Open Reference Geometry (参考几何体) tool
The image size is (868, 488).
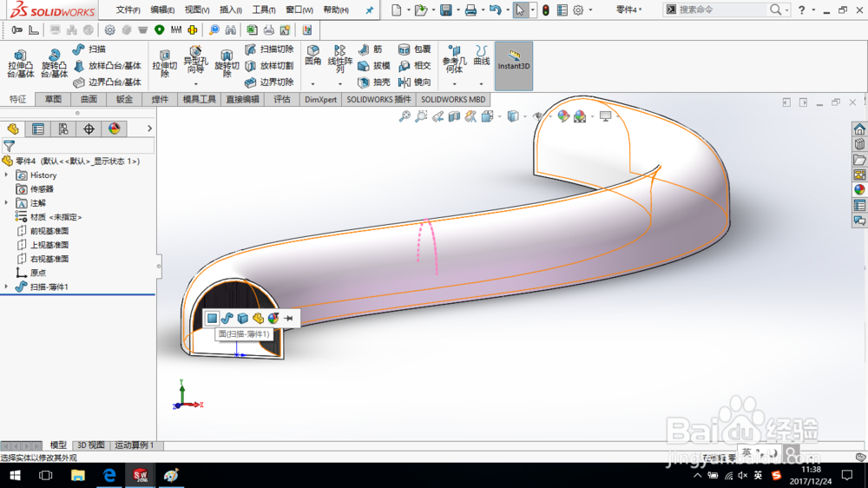click(454, 59)
